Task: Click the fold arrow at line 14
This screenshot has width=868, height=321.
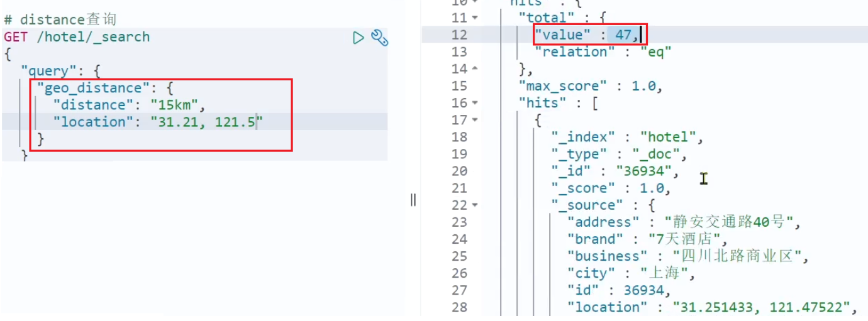Action: (x=475, y=68)
